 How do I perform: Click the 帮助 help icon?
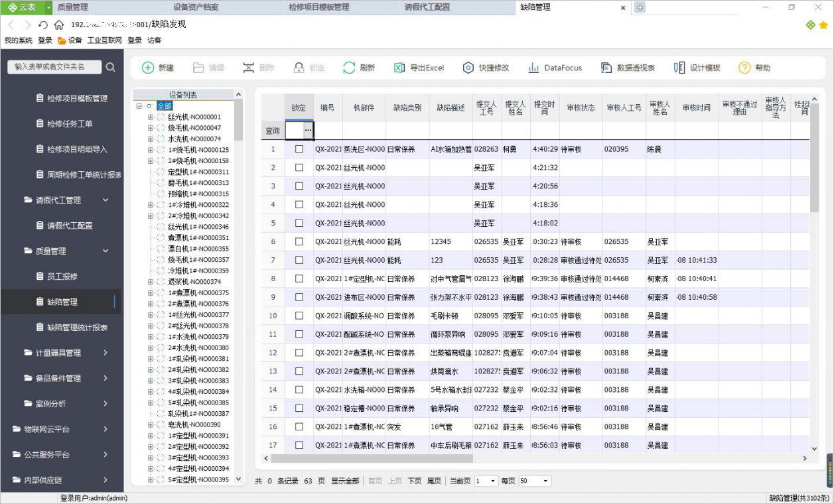(744, 68)
